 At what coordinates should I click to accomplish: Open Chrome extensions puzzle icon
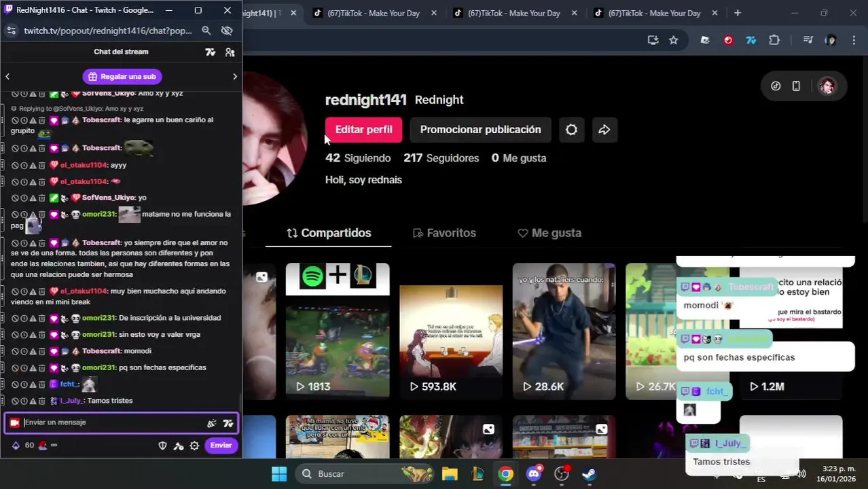click(x=774, y=40)
